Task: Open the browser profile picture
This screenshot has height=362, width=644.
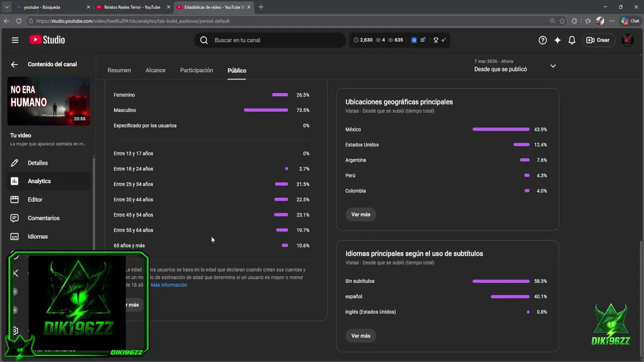Action: click(600, 21)
